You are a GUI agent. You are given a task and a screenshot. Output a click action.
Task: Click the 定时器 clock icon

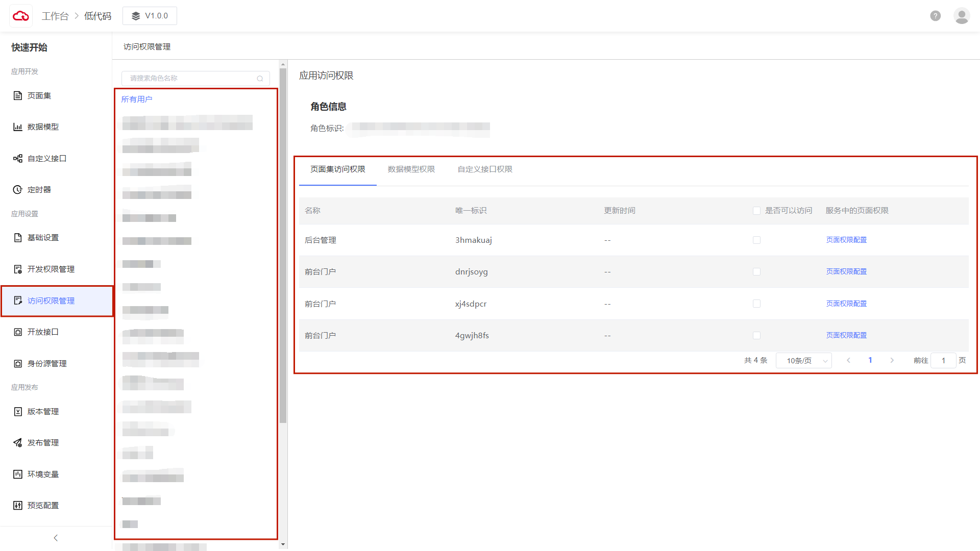pos(18,189)
